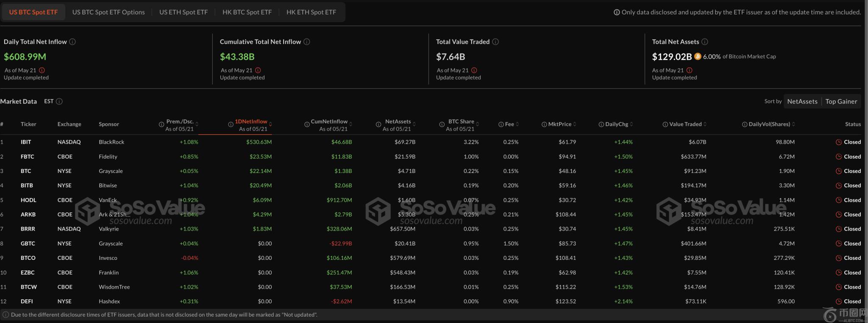
Task: Click info icon next to Total Net Assets
Action: 705,42
